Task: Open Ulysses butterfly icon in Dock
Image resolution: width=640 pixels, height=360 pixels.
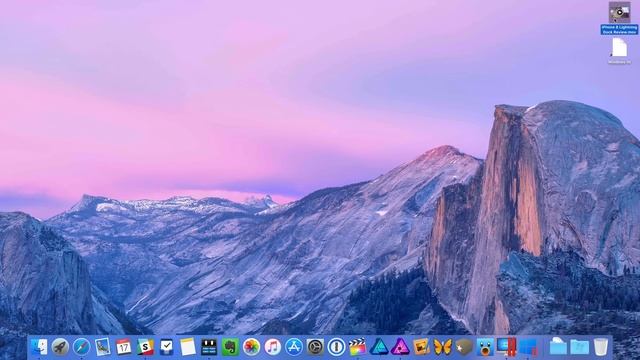Action: click(x=442, y=347)
